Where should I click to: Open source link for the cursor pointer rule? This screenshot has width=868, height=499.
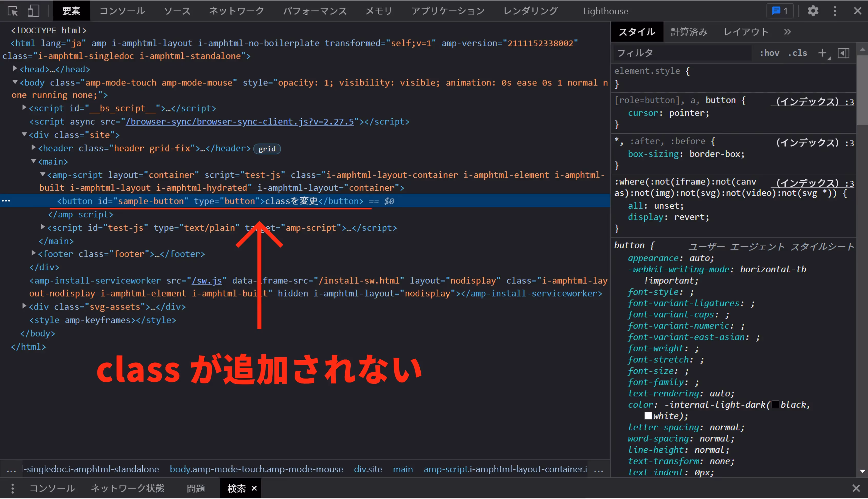[812, 101]
